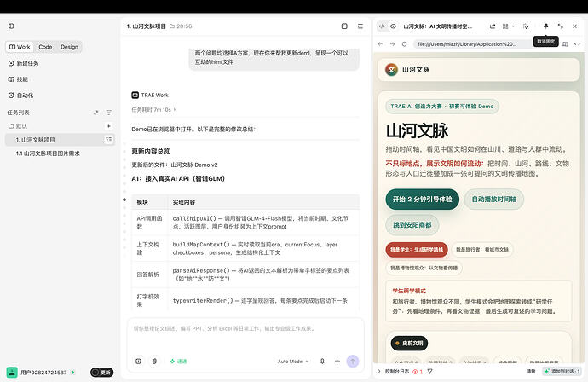Image resolution: width=588 pixels, height=382 pixels.
Task: Click the grid layout icon in preview header
Action: coord(505,26)
